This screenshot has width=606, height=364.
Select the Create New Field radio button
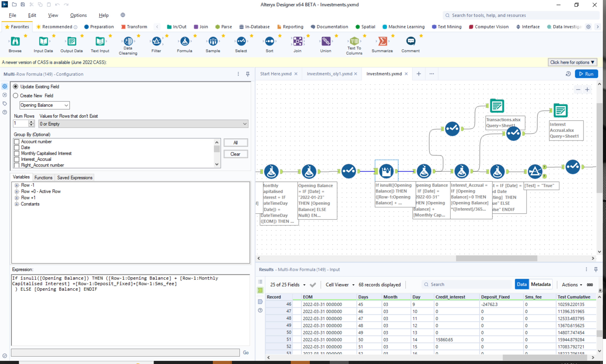point(15,96)
